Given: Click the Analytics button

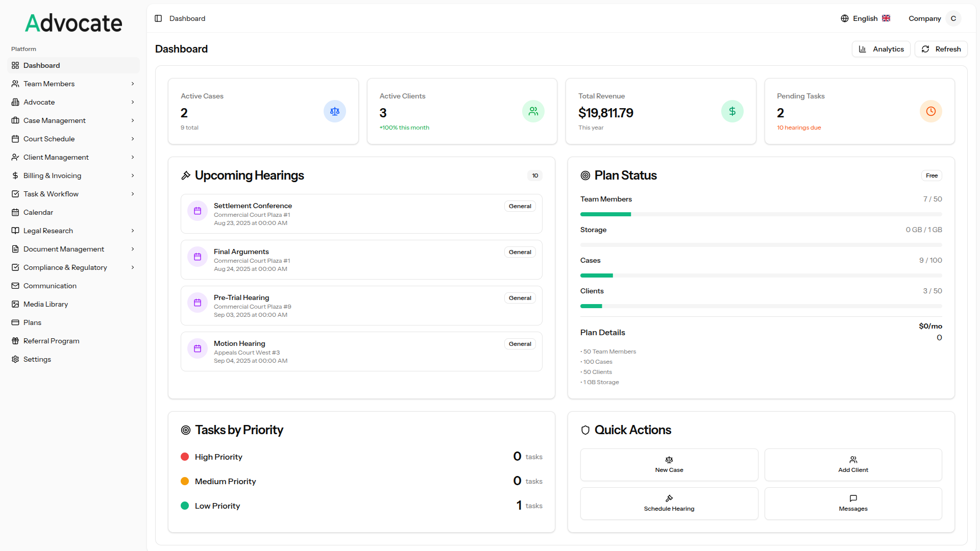Looking at the screenshot, I should coord(881,49).
